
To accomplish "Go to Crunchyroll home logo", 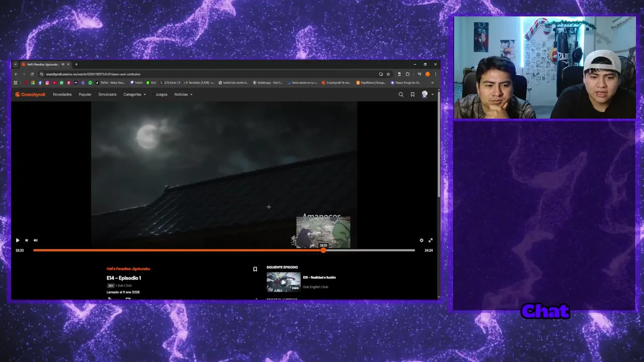I will click(x=30, y=95).
